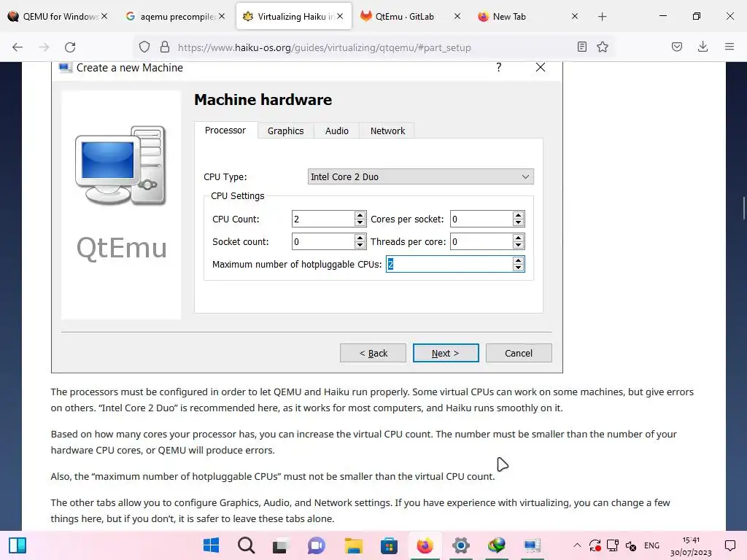Viewport: 747px width, 560px height.
Task: Open the Graphics tab in Machine hardware
Action: click(285, 131)
